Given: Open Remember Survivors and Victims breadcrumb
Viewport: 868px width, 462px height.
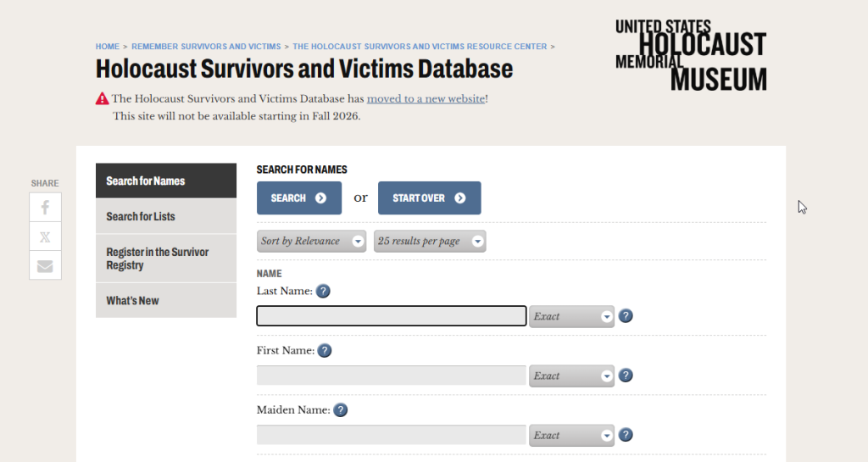Looking at the screenshot, I should tap(206, 47).
